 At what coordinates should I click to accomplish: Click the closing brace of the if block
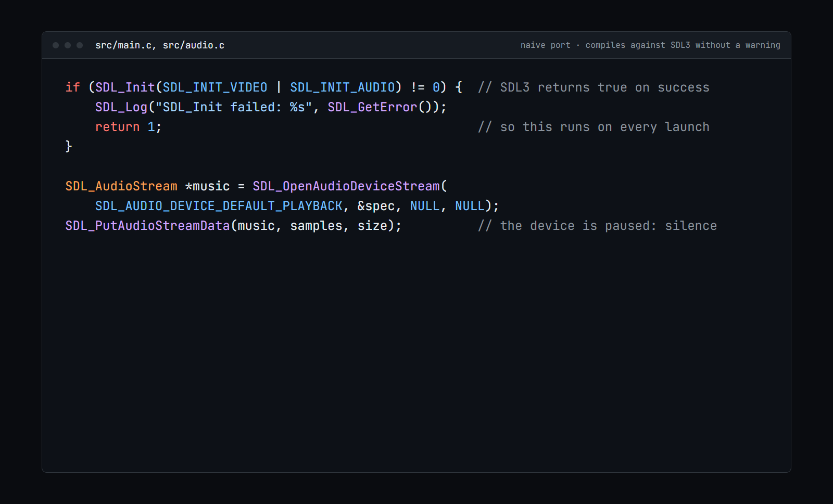[x=69, y=146]
